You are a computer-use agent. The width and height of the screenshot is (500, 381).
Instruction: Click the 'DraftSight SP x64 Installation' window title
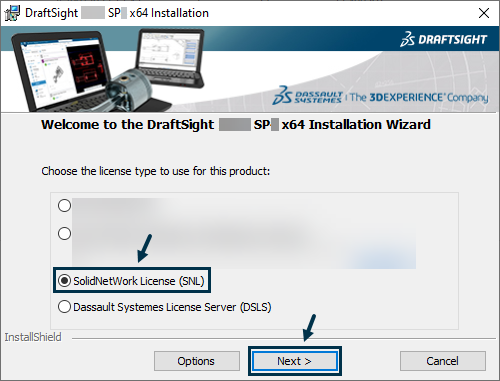coord(117,13)
